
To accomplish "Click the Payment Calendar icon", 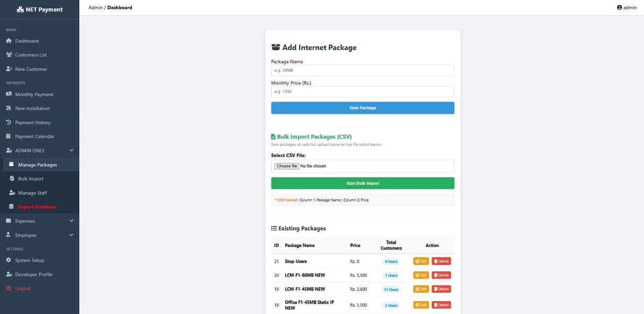I will point(8,136).
